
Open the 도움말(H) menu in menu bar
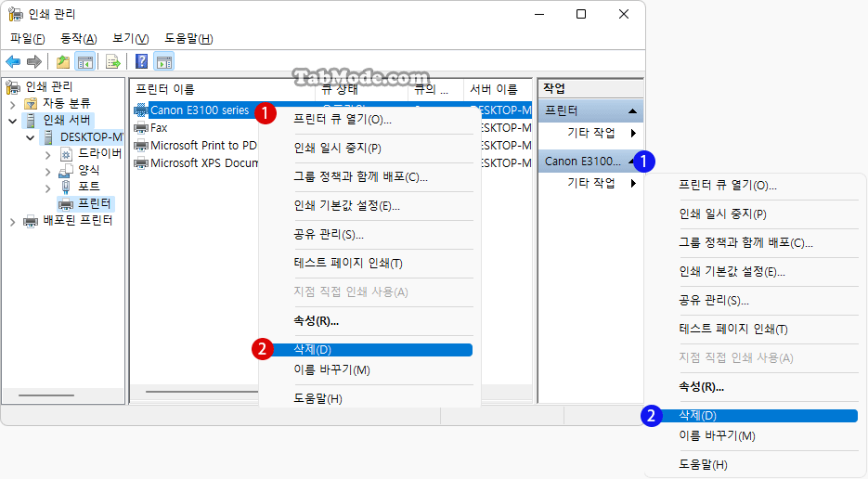coord(188,38)
